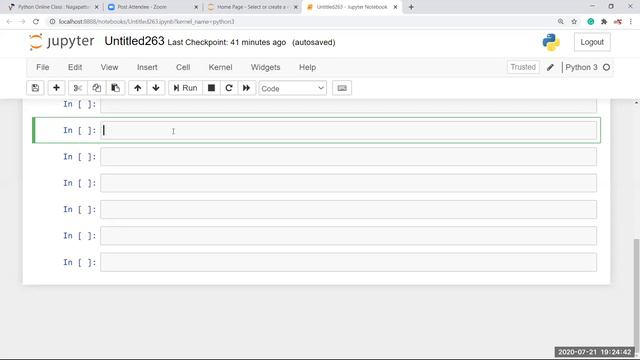Click the zoom magnifier icon in address bar
The height and width of the screenshot is (360, 640).
pos(561,22)
